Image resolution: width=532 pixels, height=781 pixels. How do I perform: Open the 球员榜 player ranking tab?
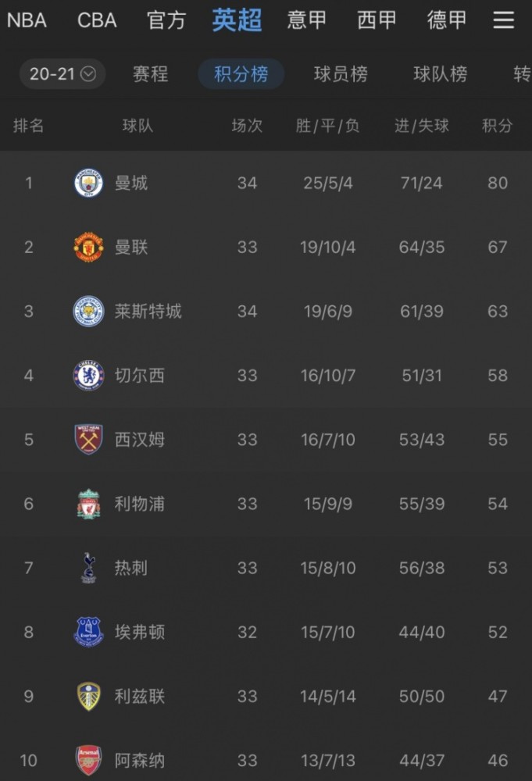click(x=341, y=74)
